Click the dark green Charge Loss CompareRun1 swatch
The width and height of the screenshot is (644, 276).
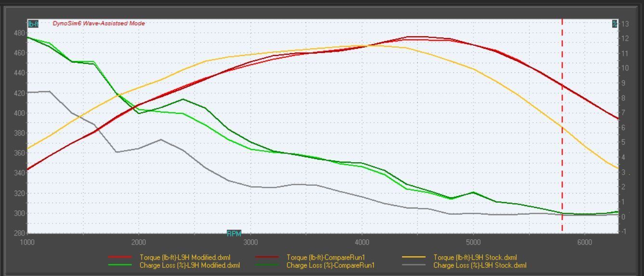pyautogui.click(x=266, y=265)
